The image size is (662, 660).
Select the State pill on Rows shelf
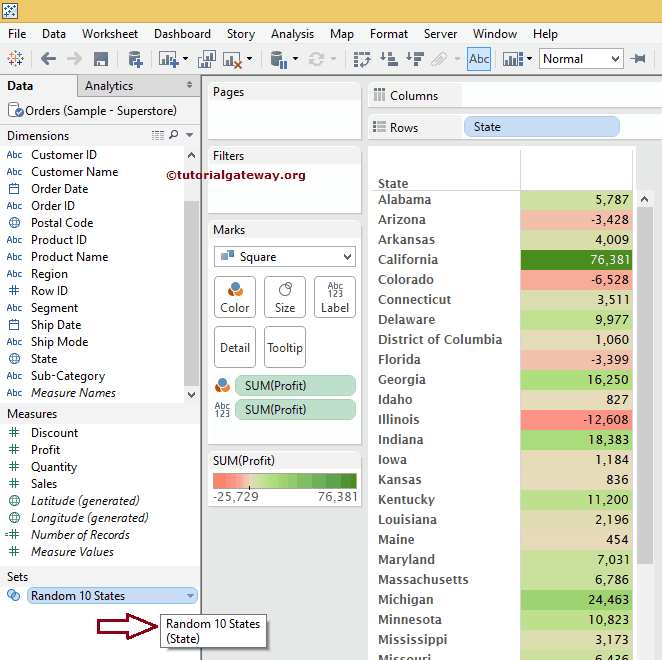pos(541,127)
